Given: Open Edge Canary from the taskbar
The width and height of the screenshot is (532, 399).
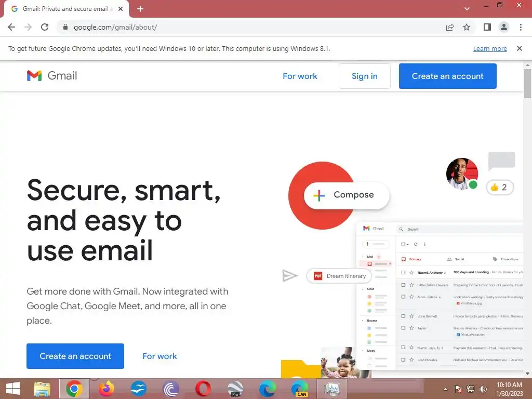Looking at the screenshot, I should [300, 389].
